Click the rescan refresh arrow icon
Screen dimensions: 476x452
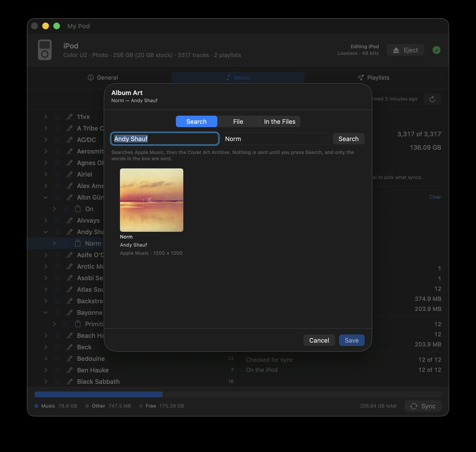(432, 99)
